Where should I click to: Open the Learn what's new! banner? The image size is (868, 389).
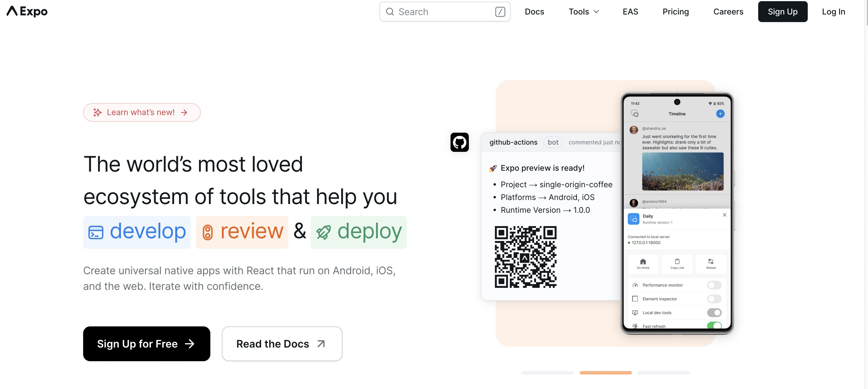(142, 112)
